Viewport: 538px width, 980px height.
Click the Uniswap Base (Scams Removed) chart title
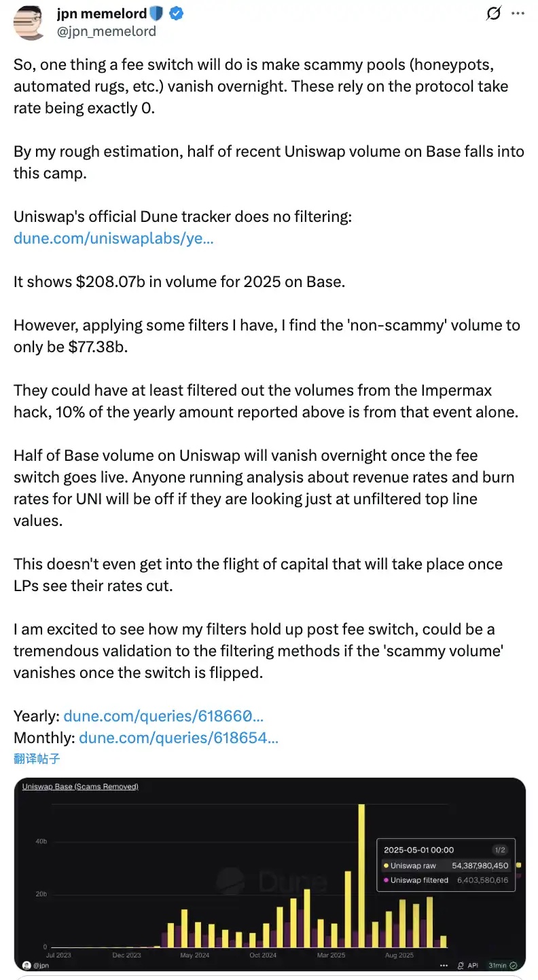click(80, 787)
